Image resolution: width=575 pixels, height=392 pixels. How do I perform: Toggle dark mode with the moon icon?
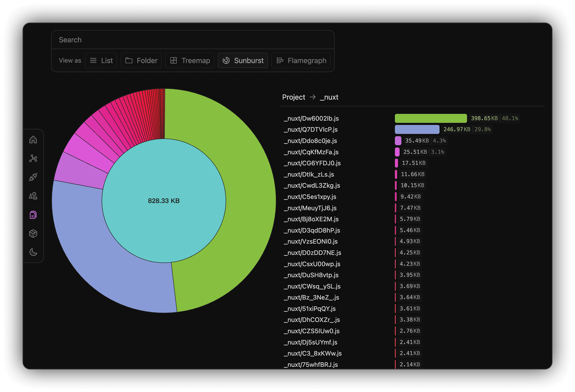coord(33,252)
